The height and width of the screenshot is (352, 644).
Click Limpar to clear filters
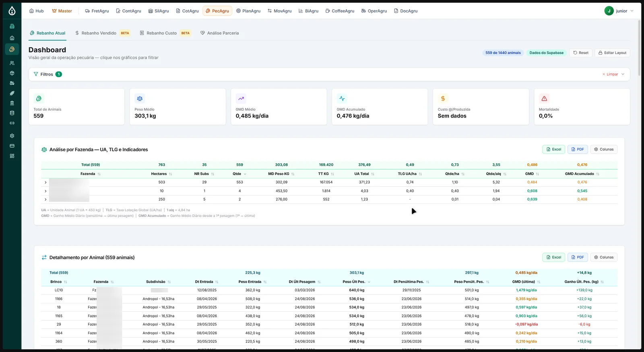click(x=610, y=74)
